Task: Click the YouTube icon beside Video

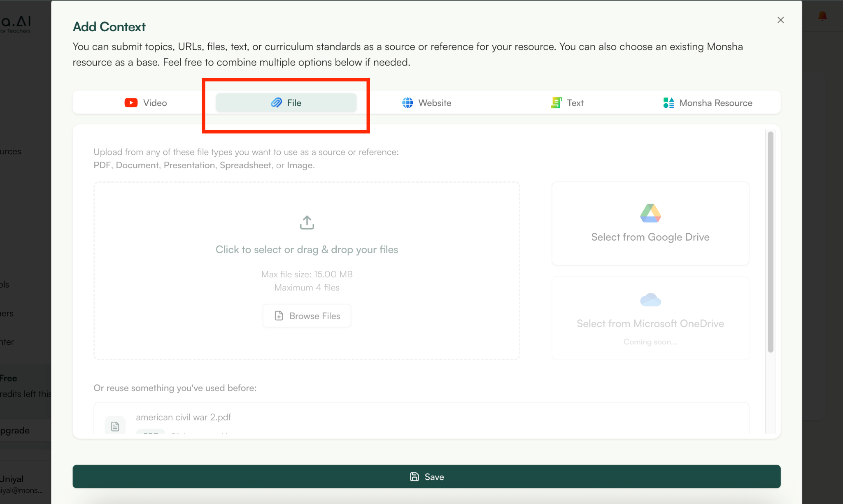Action: click(130, 102)
